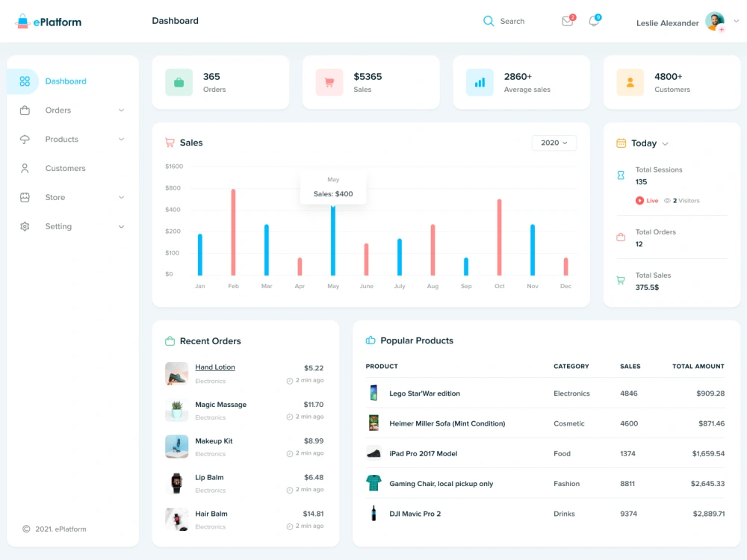Open the mail inbox icon

(x=568, y=21)
